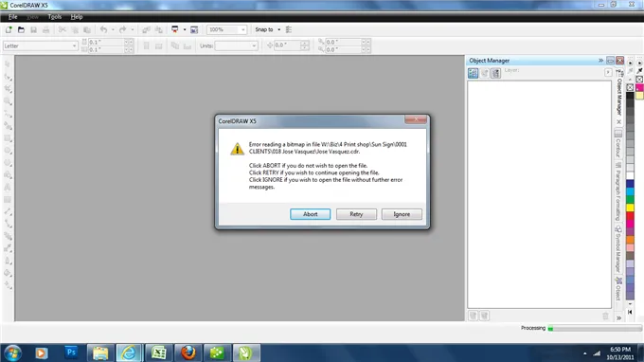This screenshot has width=644, height=362.
Task: Open Excel from the taskbar
Action: click(158, 353)
